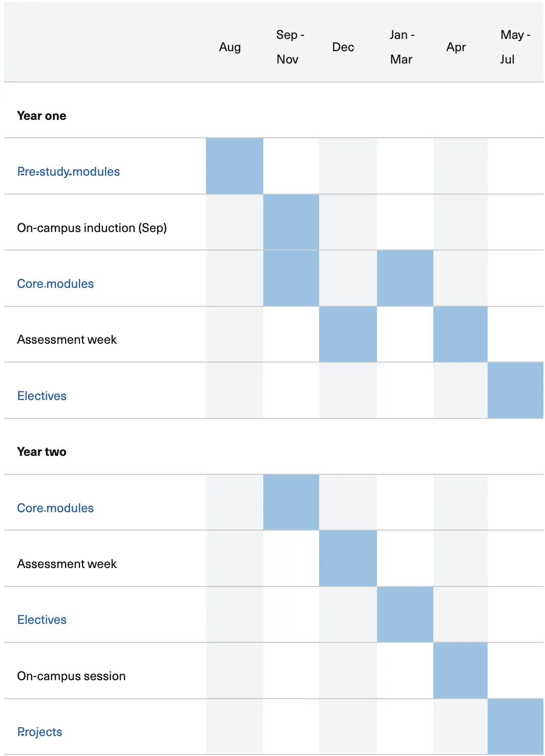Click the Electives link under Year one
This screenshot has height=756, width=545.
coord(42,396)
